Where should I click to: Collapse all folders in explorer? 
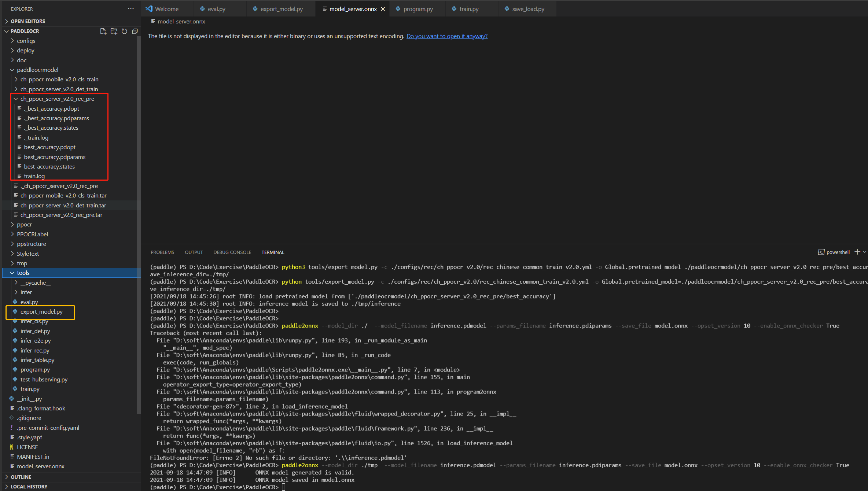135,31
